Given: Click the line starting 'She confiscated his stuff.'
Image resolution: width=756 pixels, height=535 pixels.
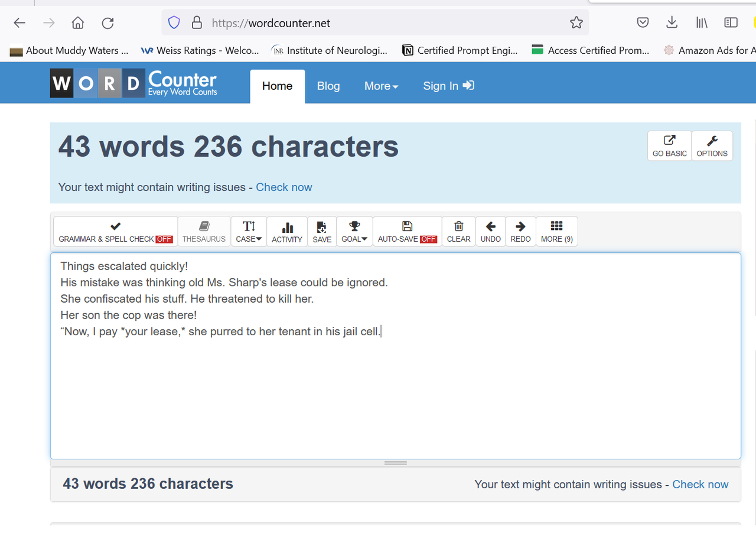Looking at the screenshot, I should [187, 299].
